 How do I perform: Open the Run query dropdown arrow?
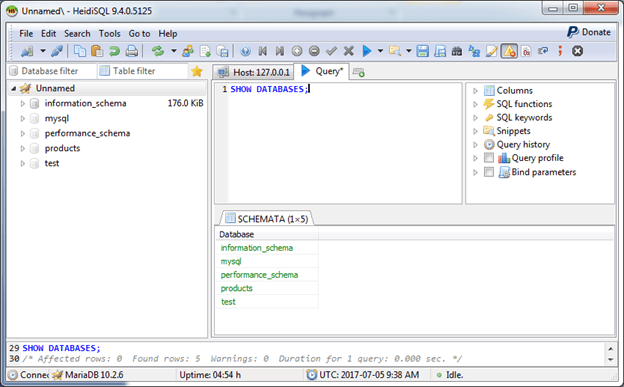click(380, 51)
